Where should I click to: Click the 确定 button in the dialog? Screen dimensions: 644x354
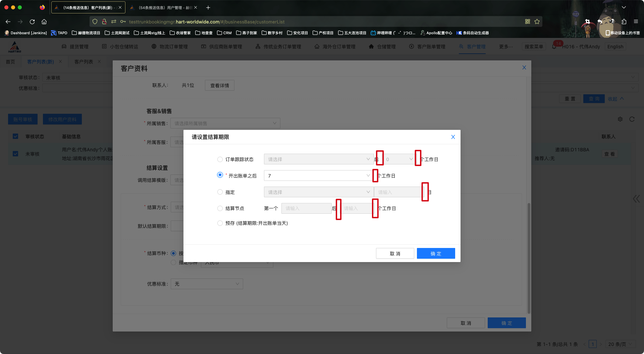pyautogui.click(x=436, y=253)
